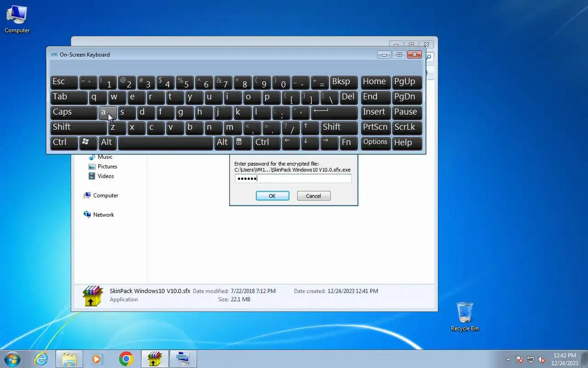Switch to the WinRAR SFX taskbar item

click(x=154, y=359)
